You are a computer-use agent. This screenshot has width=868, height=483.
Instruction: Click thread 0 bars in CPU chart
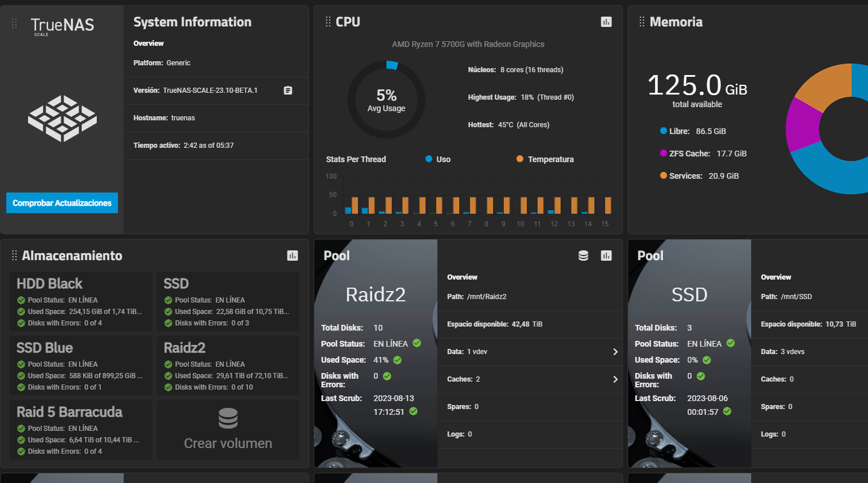(352, 205)
